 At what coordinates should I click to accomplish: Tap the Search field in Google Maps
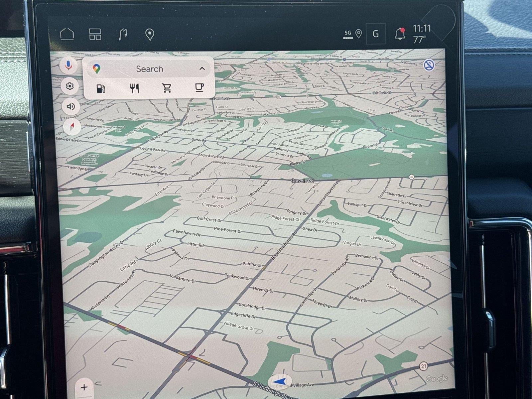(x=149, y=69)
